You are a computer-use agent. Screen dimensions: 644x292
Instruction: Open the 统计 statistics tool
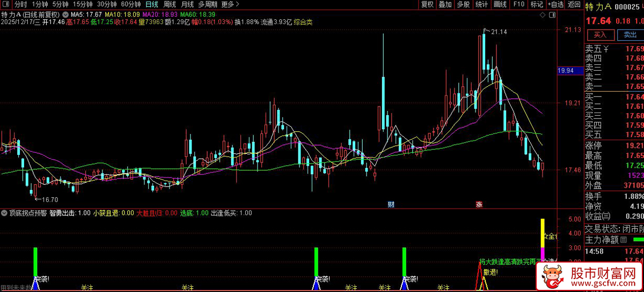(481, 4)
